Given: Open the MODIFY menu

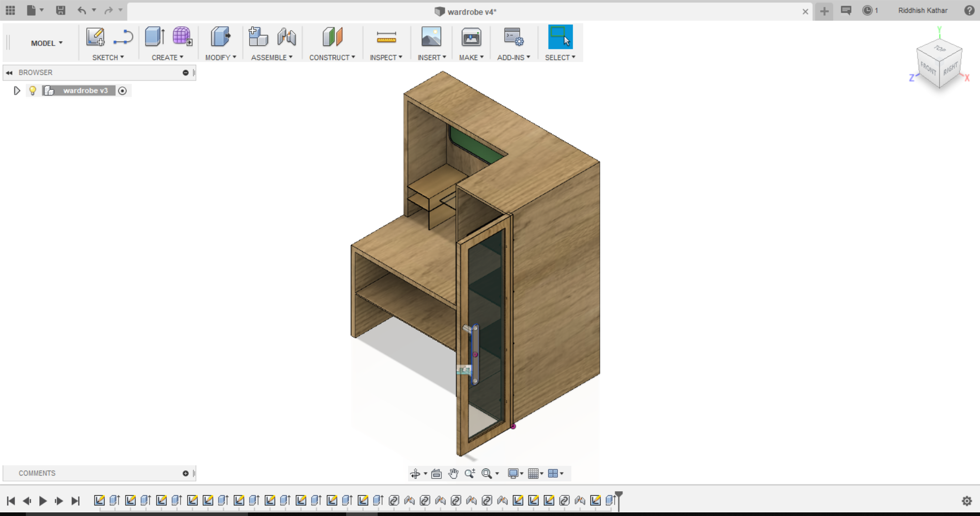Looking at the screenshot, I should [221, 57].
